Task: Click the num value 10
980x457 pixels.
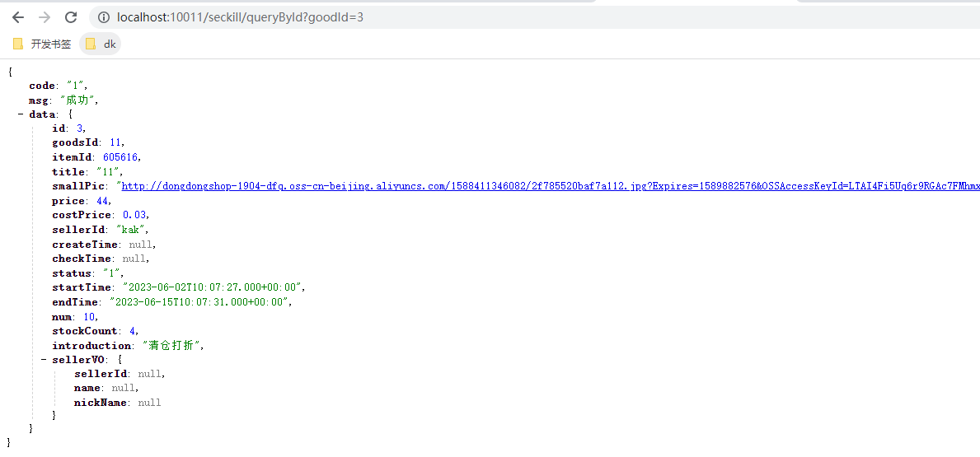Action: point(89,316)
